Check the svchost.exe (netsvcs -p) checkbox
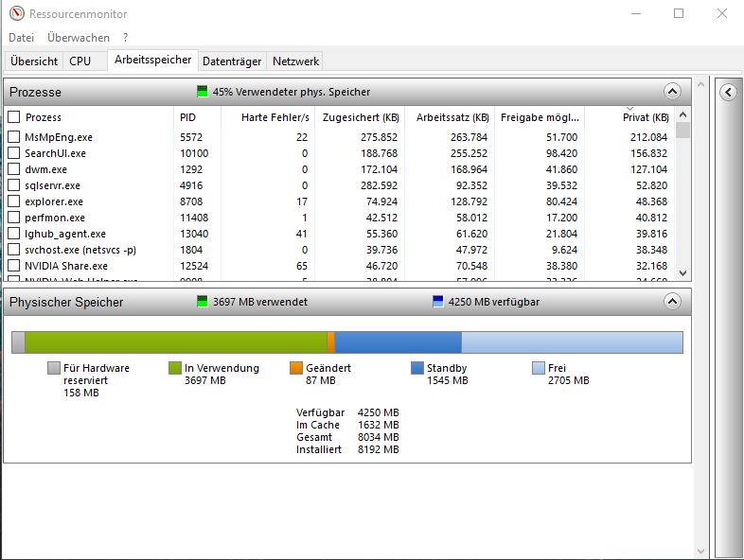This screenshot has height=560, width=744. tap(14, 250)
